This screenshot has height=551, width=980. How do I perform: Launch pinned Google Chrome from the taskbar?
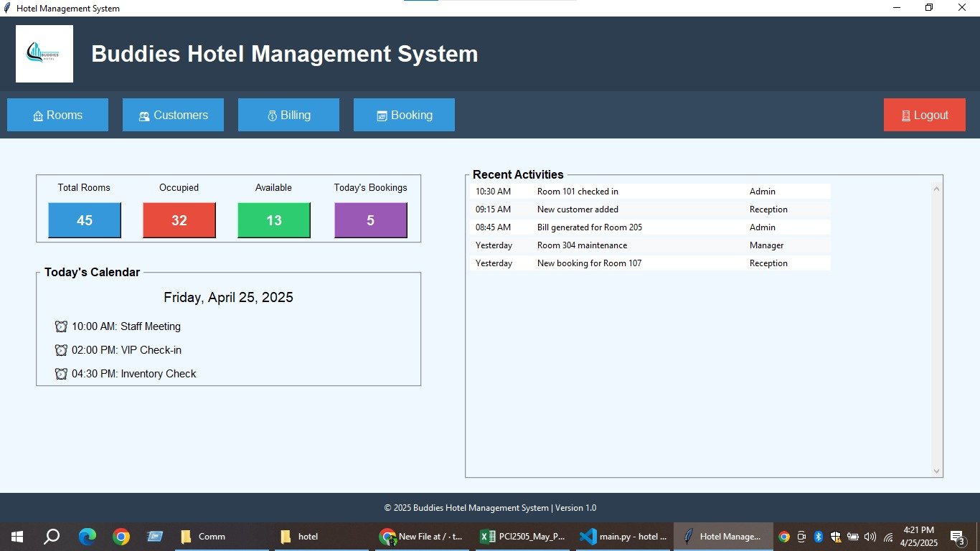pyautogui.click(x=121, y=537)
